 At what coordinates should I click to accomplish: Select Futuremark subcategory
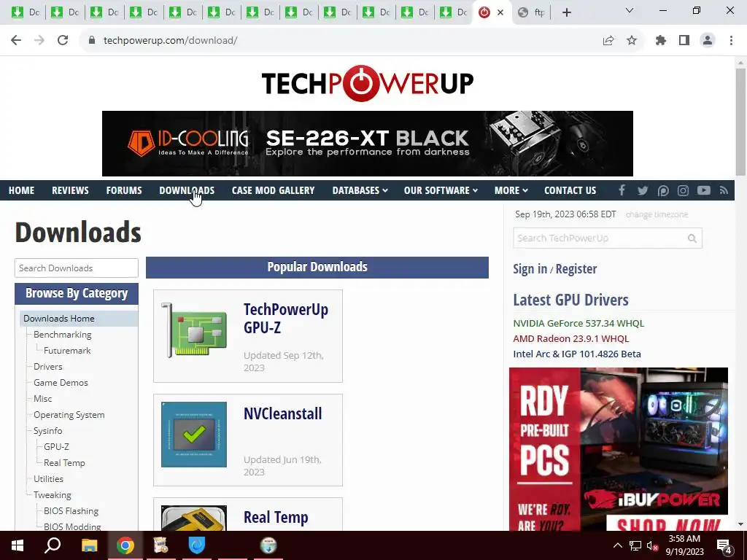coord(67,351)
